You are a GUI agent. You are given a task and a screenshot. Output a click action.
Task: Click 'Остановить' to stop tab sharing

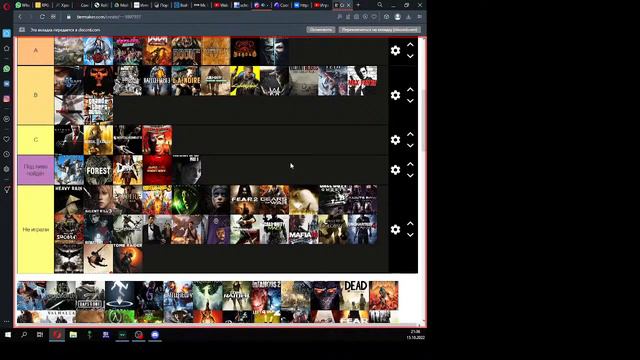click(321, 30)
